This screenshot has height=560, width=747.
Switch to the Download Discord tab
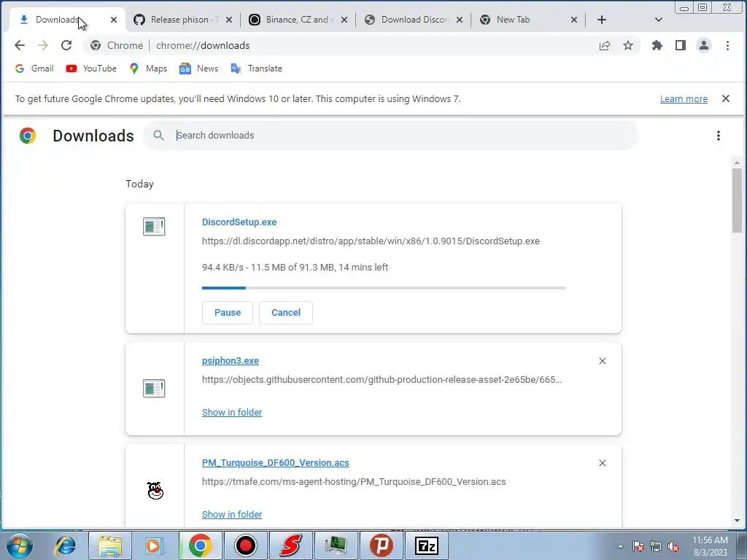[414, 20]
